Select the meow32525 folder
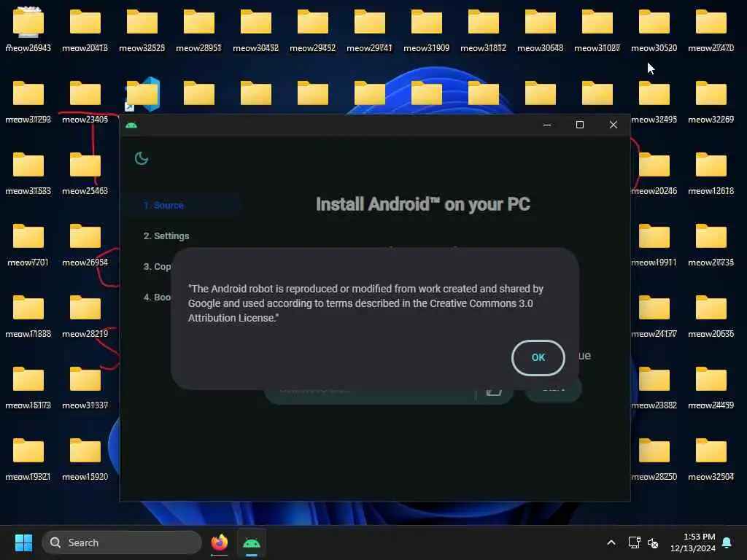The image size is (747, 560). pos(142,31)
